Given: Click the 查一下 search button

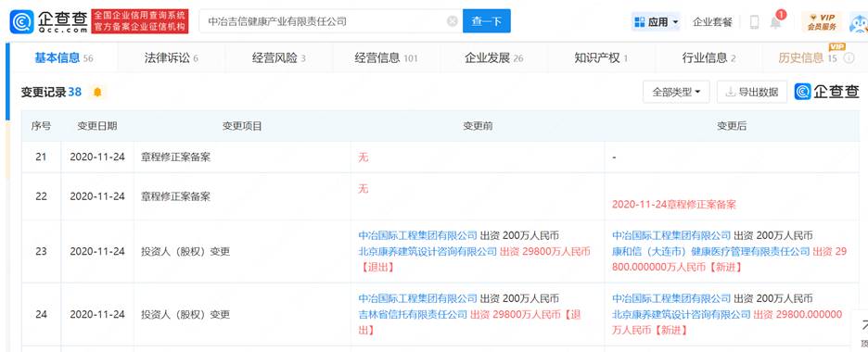Looking at the screenshot, I should [487, 21].
